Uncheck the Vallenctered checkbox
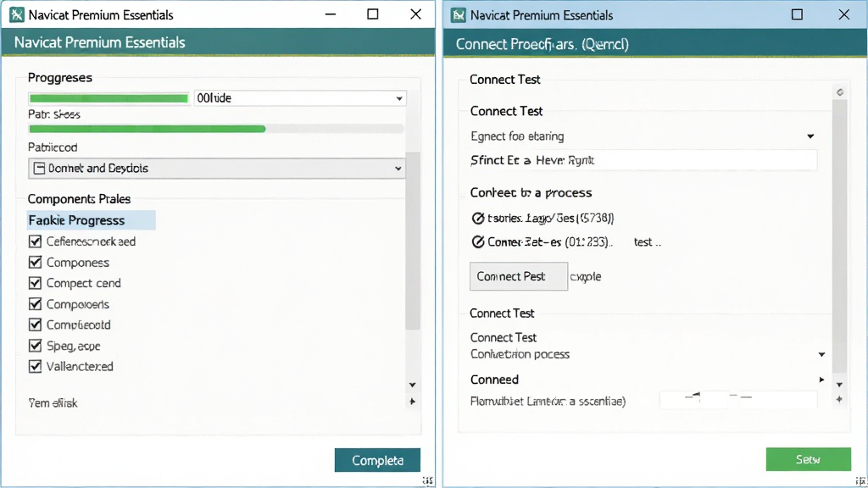The height and width of the screenshot is (488, 868). tap(35, 366)
